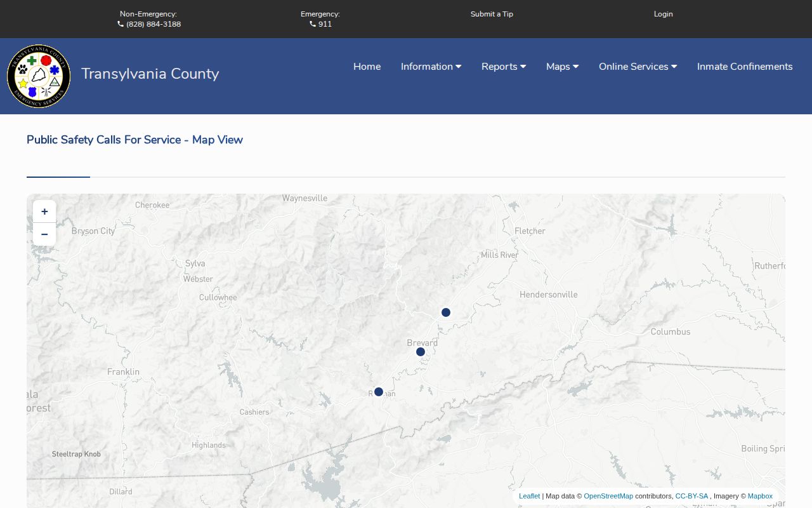Click the Bryson City label on the map
Screen dimensions: 812x508
click(93, 231)
